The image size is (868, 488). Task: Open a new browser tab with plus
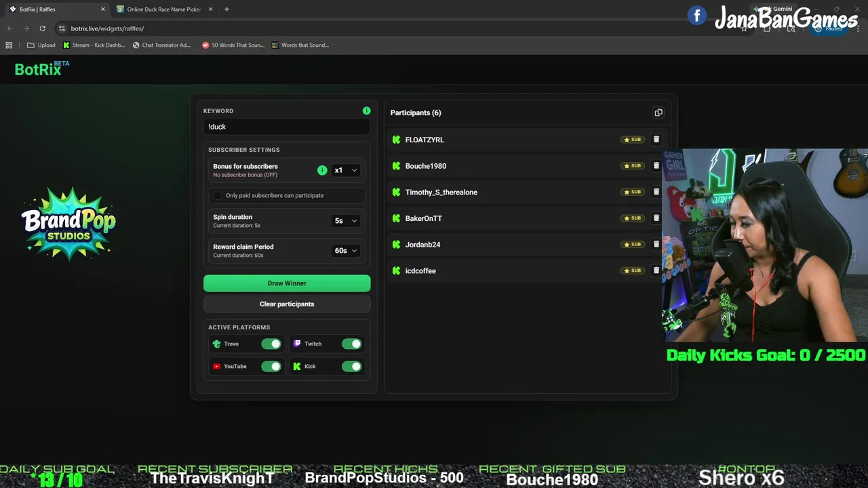pos(226,9)
